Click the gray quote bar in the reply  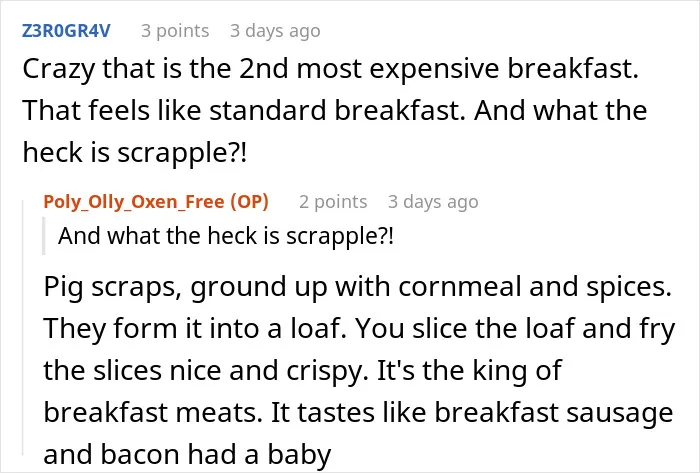click(x=44, y=236)
